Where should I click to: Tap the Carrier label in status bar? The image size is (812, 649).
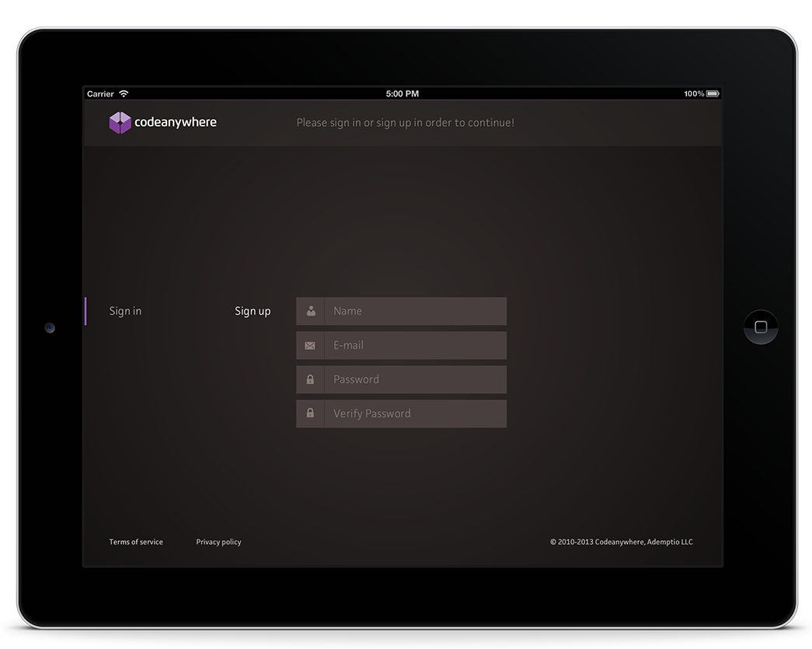point(100,94)
